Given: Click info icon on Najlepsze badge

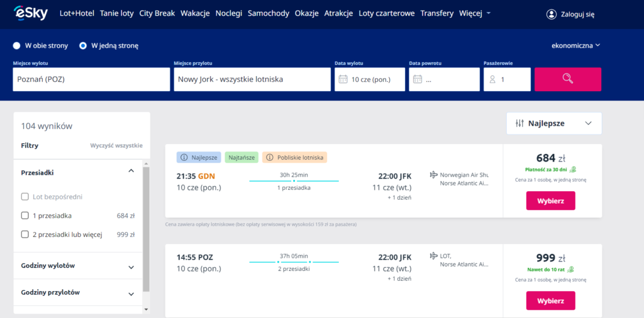Looking at the screenshot, I should coord(184,157).
